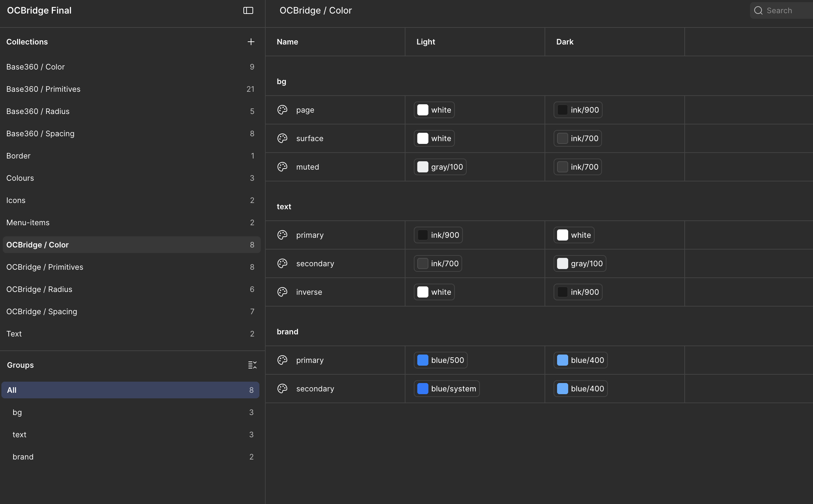Click the Name column header
Image resolution: width=813 pixels, height=504 pixels.
[335, 42]
